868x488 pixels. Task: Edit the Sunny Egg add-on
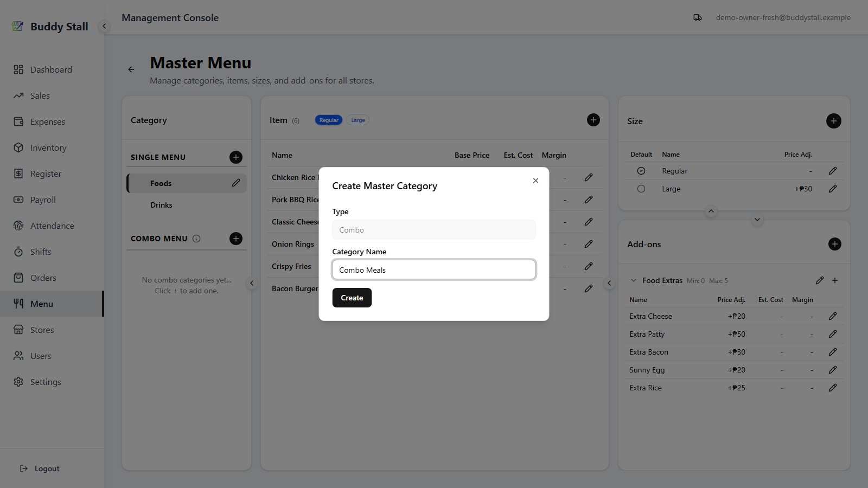(833, 370)
